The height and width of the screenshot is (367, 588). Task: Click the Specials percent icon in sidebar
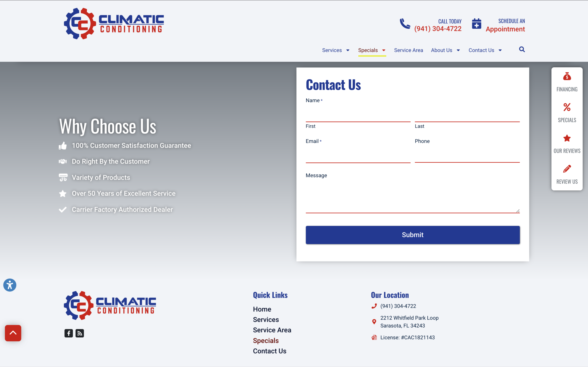pos(567,107)
